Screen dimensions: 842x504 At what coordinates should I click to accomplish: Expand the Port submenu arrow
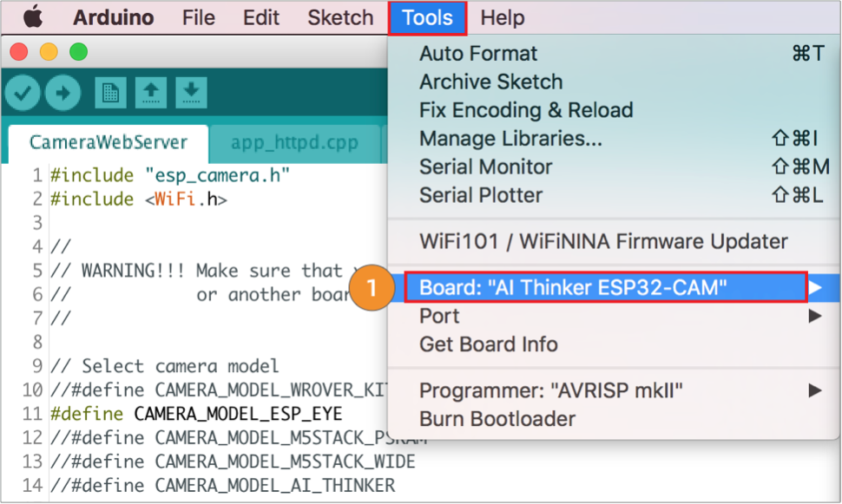tap(815, 316)
